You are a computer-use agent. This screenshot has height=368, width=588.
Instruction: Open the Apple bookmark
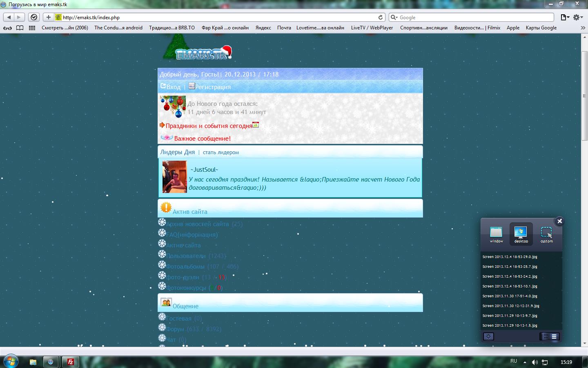click(x=513, y=28)
